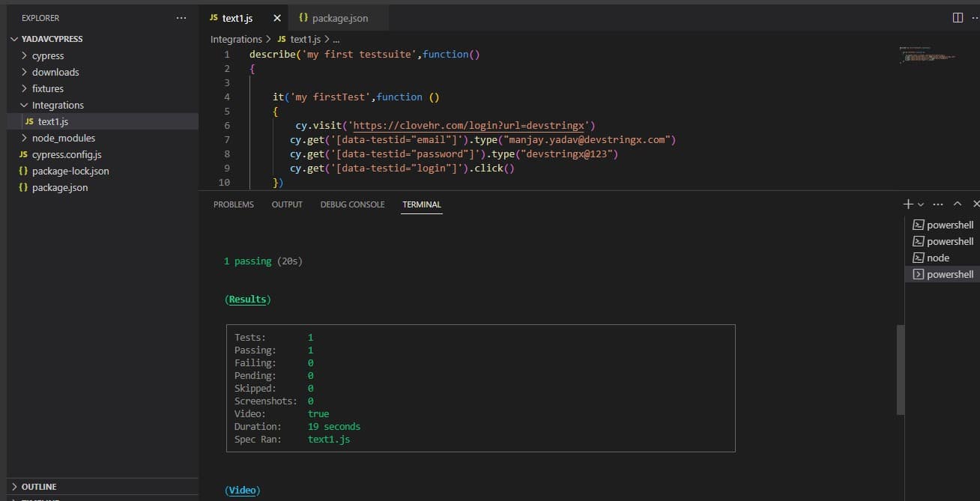The image size is (980, 501).
Task: Click text1.js in the breadcrumb
Action: (x=306, y=39)
